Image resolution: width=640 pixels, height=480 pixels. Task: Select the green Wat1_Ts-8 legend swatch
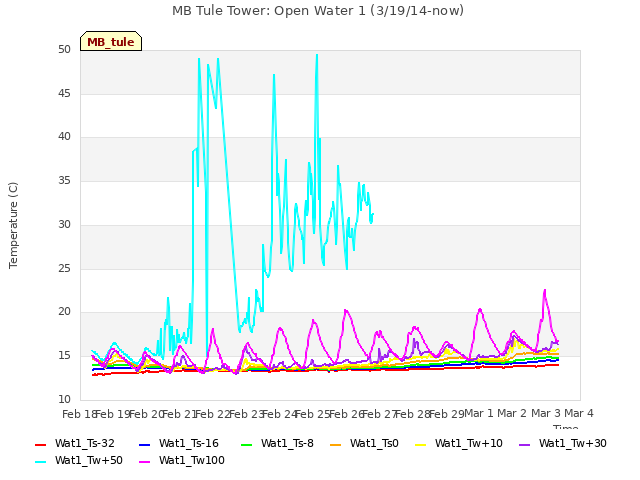click(x=247, y=444)
